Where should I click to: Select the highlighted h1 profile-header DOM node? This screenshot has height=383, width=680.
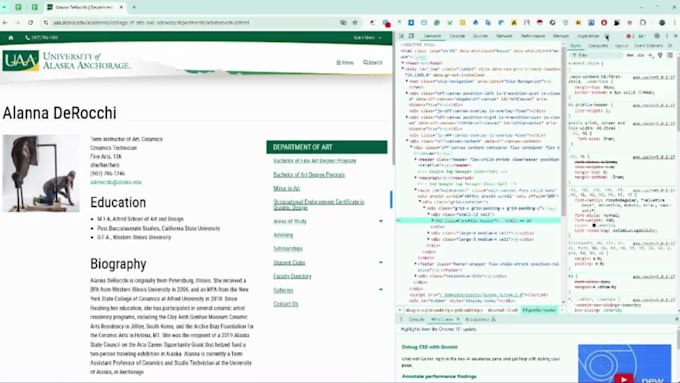[479, 221]
